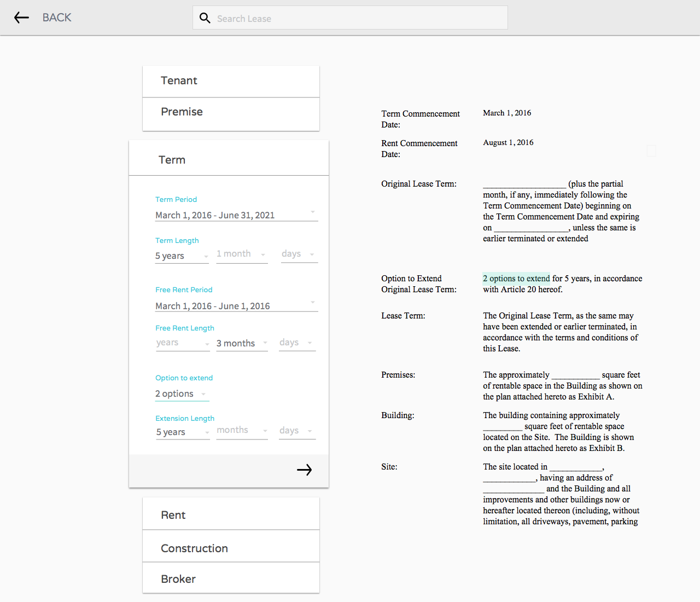Image resolution: width=700 pixels, height=602 pixels.
Task: Open Free Rent Length years dropdown
Action: [x=183, y=343]
